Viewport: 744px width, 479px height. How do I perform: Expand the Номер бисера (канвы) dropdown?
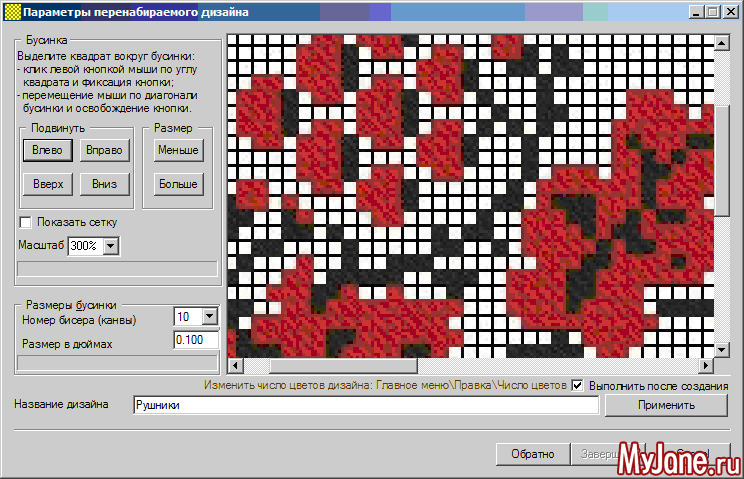[209, 317]
